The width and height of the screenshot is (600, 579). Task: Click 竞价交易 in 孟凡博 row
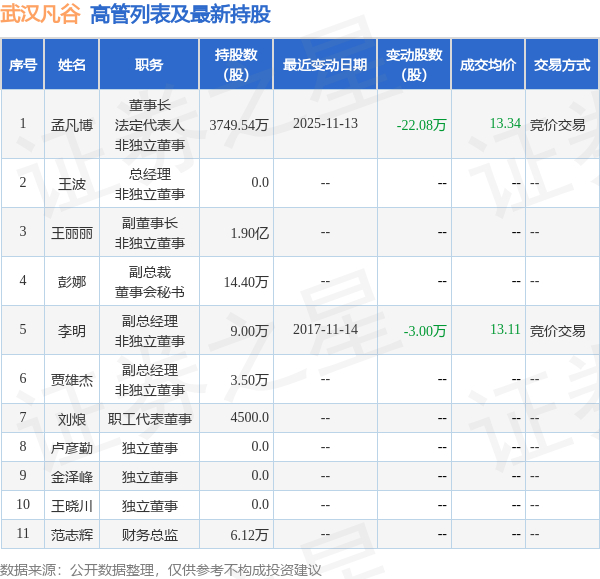(558, 125)
